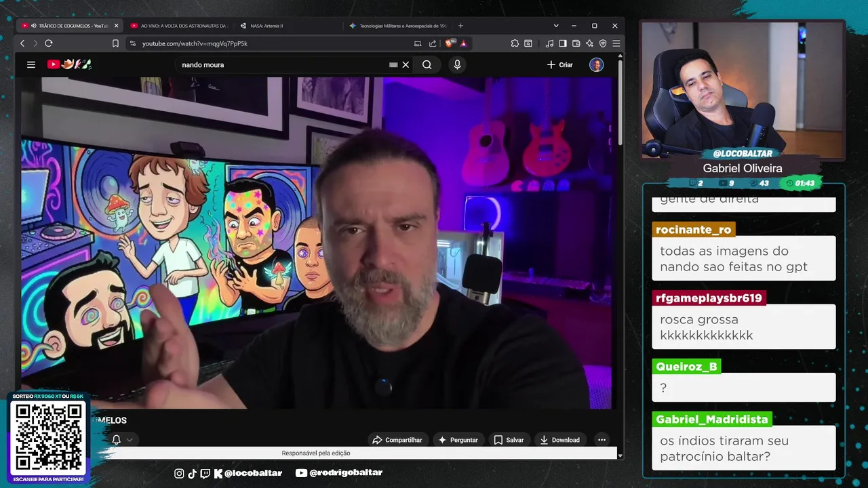Screen dimensions: 868x488
Task: Open the on-screen keyboard icon in search box
Action: point(393,64)
